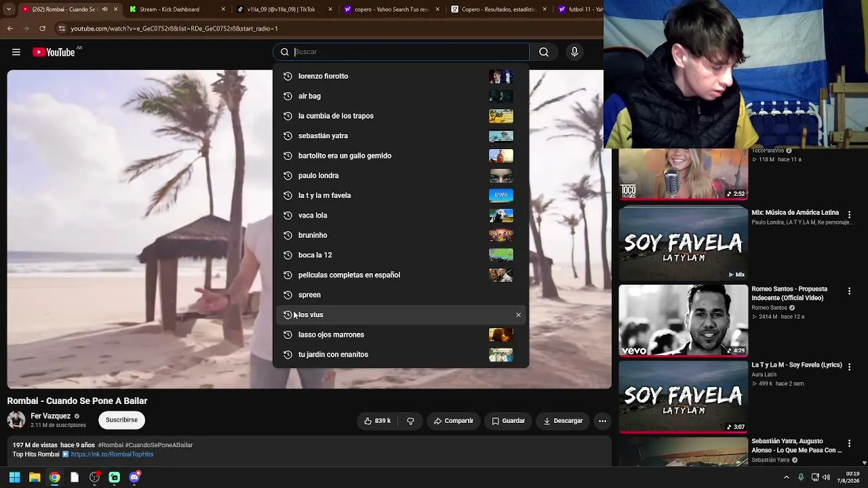Open the Fer Vazquez channel name
This screenshot has height=488, width=868.
(x=50, y=416)
